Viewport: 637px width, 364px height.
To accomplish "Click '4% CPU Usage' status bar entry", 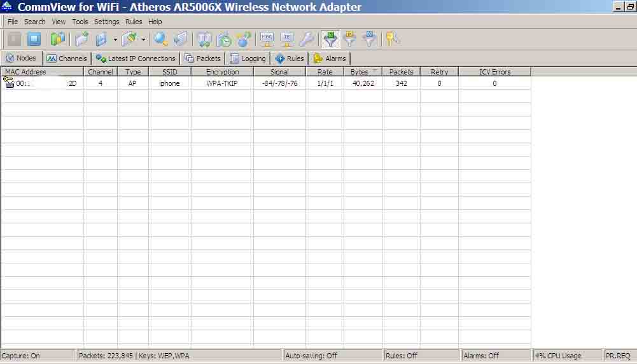I will [558, 356].
